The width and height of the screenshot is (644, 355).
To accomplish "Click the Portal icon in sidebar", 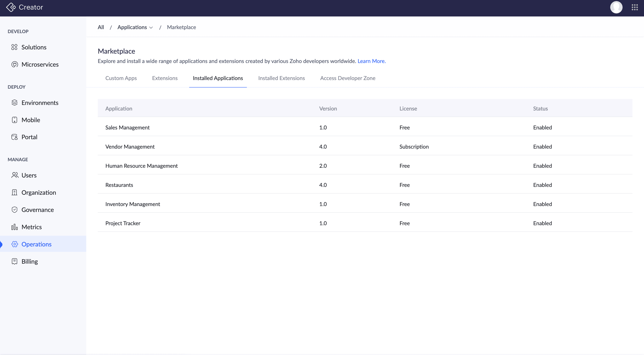I will [15, 137].
